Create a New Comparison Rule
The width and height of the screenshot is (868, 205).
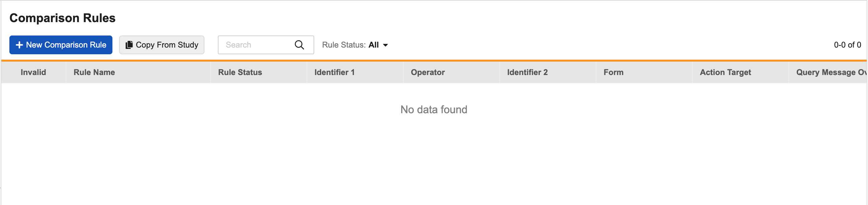pos(61,45)
